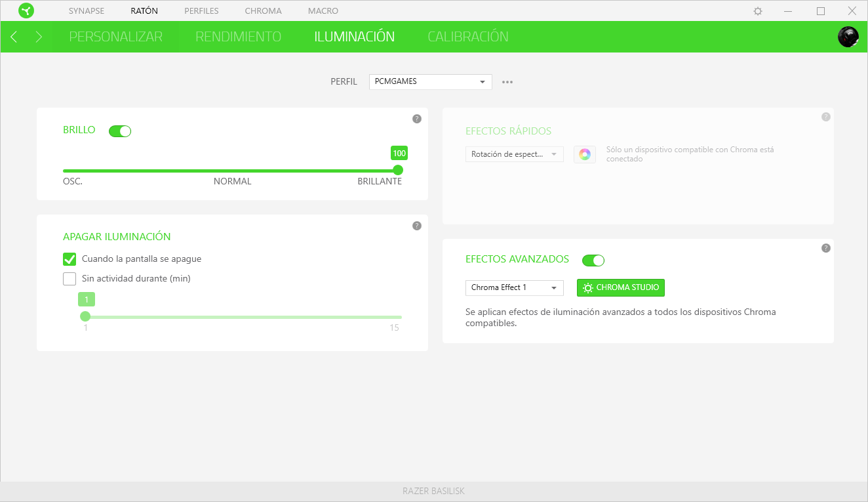Open settings gear icon in title bar
The image size is (868, 502).
tap(758, 11)
